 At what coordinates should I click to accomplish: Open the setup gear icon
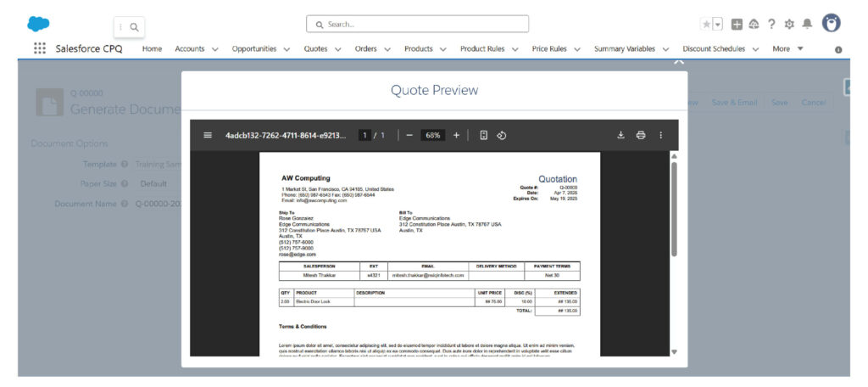(789, 25)
